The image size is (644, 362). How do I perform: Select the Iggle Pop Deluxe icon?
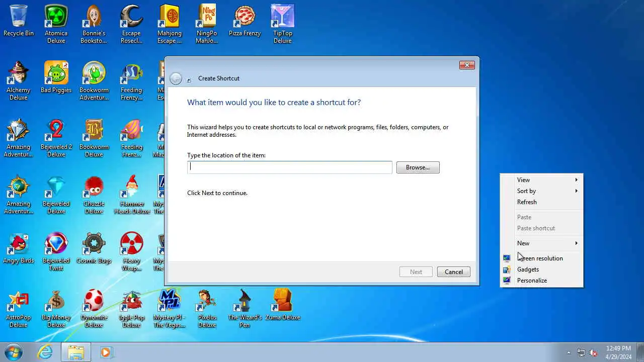click(131, 308)
